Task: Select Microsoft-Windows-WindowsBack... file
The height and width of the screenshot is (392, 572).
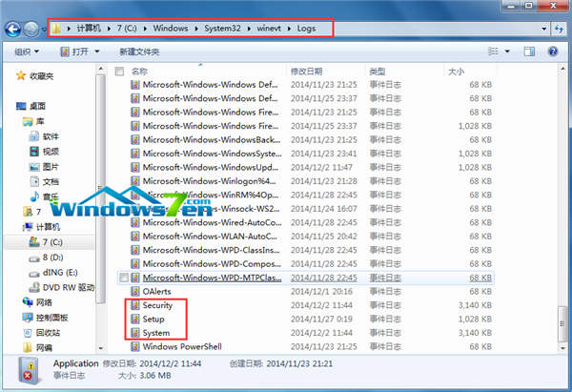Action: (x=212, y=140)
